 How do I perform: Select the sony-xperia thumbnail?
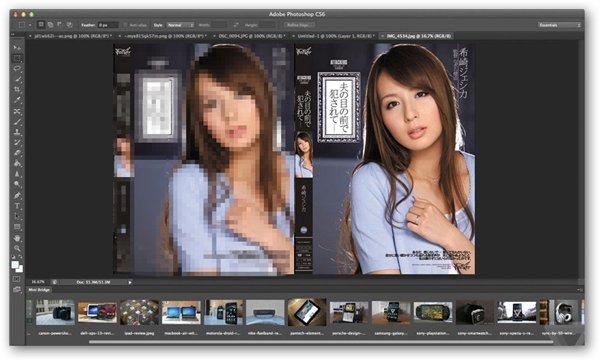click(x=517, y=313)
